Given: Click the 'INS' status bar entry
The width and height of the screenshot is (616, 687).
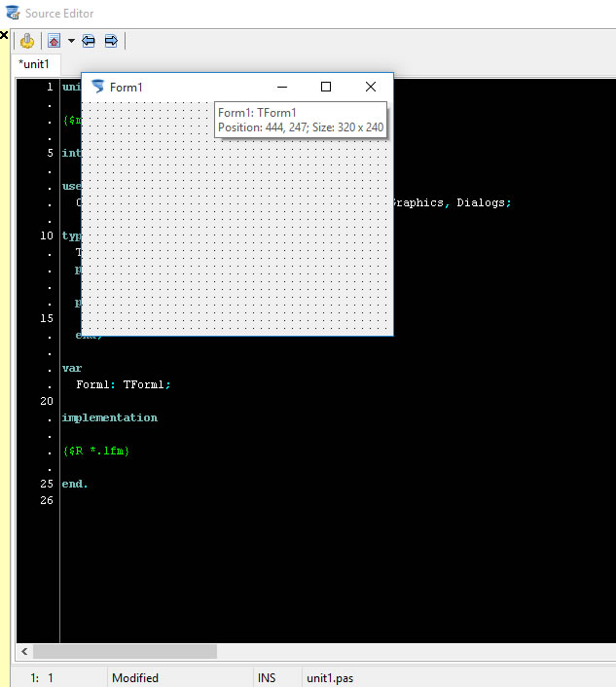Looking at the screenshot, I should point(267,678).
